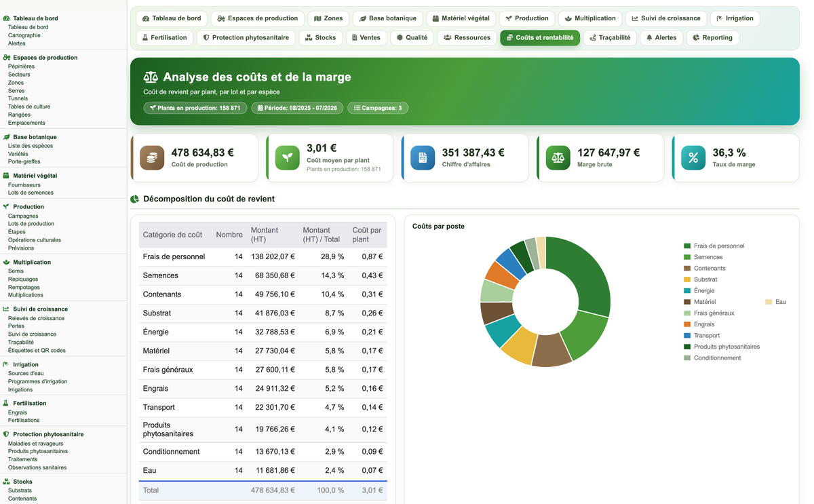Click the Fertilisation flask icon in sidebar
Screen dimensions: 814x504
coord(7,404)
